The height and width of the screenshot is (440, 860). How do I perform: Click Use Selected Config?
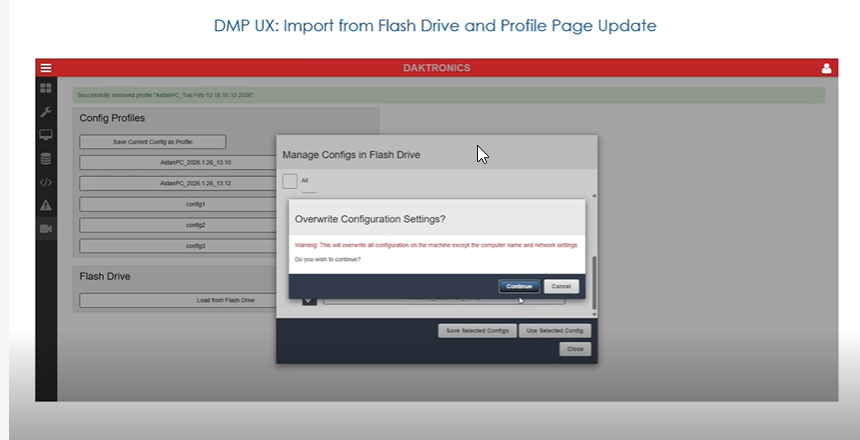pos(555,331)
